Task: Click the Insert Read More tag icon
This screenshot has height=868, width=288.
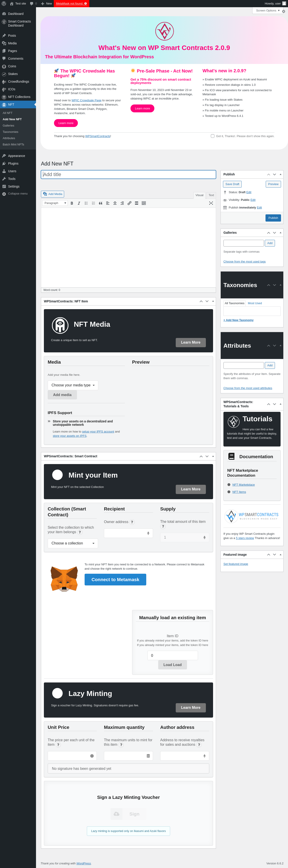Action: point(136,203)
